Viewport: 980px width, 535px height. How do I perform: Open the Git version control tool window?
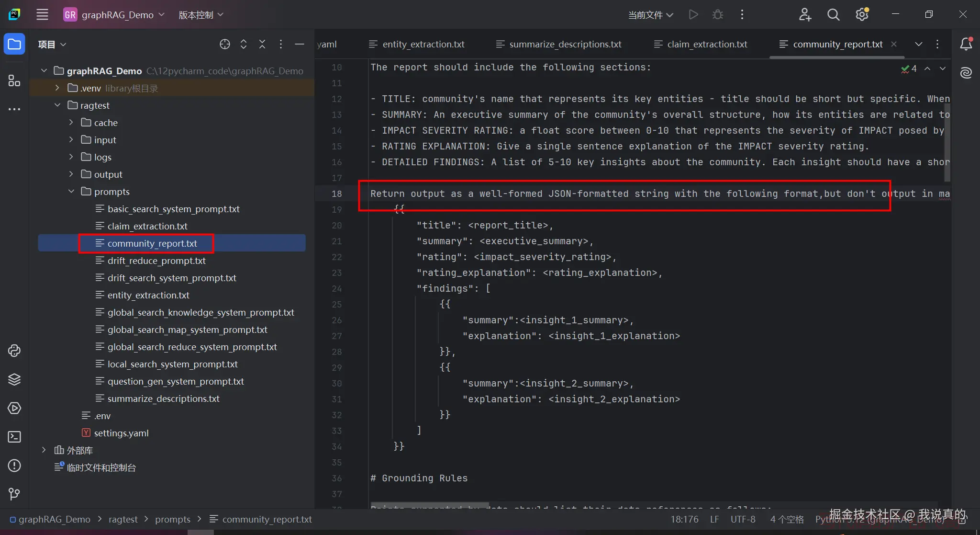(x=14, y=494)
